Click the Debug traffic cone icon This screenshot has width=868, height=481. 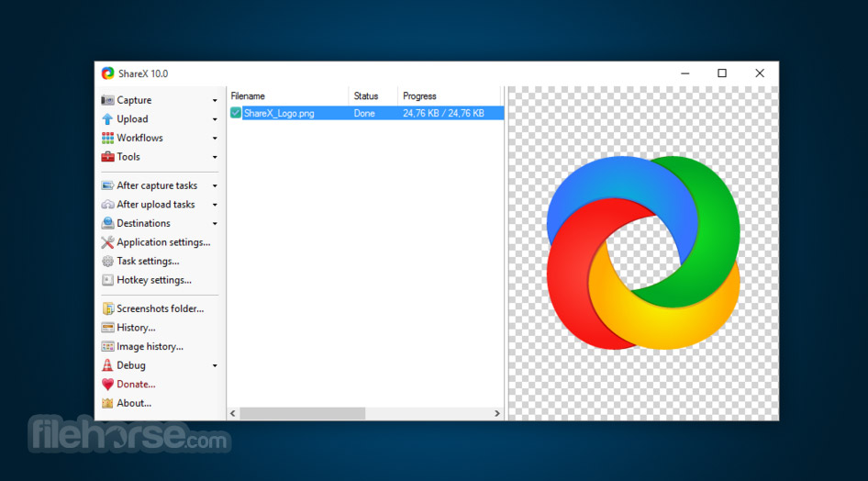point(107,365)
